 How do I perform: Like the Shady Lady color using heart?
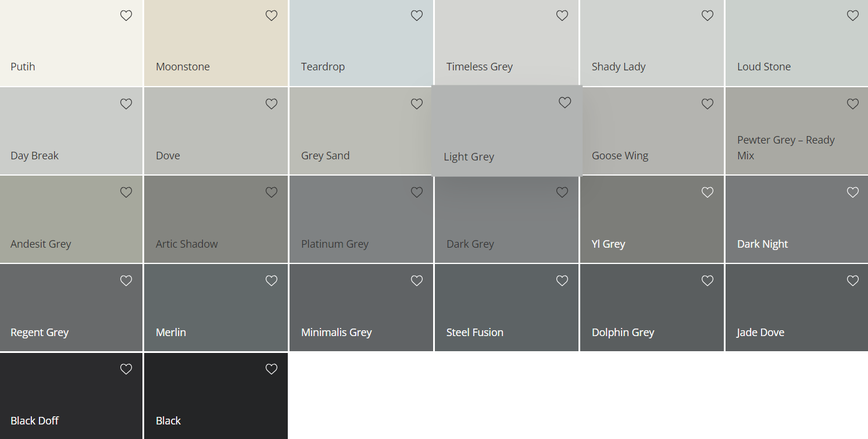coord(708,16)
